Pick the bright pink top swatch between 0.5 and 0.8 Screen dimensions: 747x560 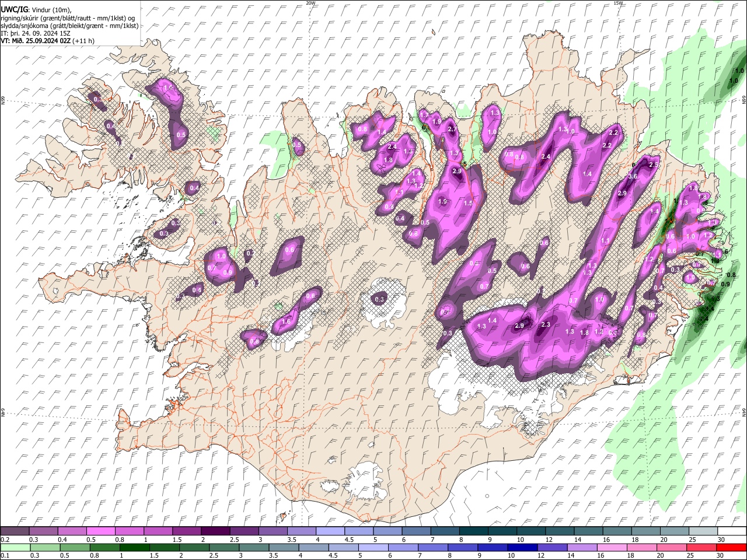100,531
